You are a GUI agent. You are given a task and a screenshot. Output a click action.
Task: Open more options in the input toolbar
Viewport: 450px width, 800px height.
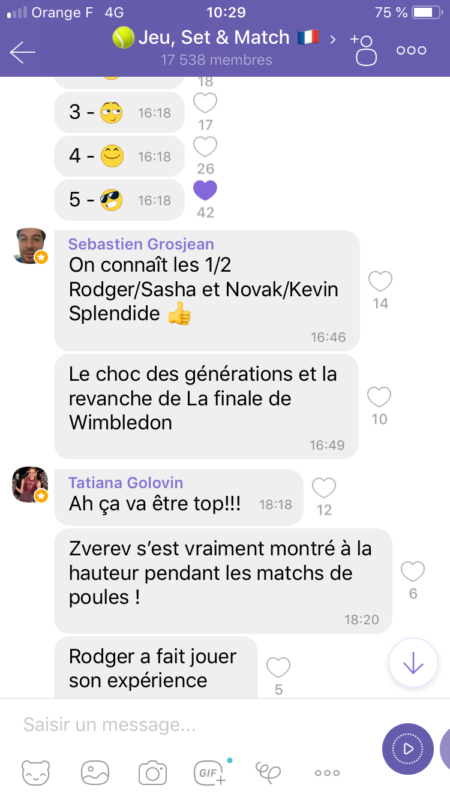point(327,773)
